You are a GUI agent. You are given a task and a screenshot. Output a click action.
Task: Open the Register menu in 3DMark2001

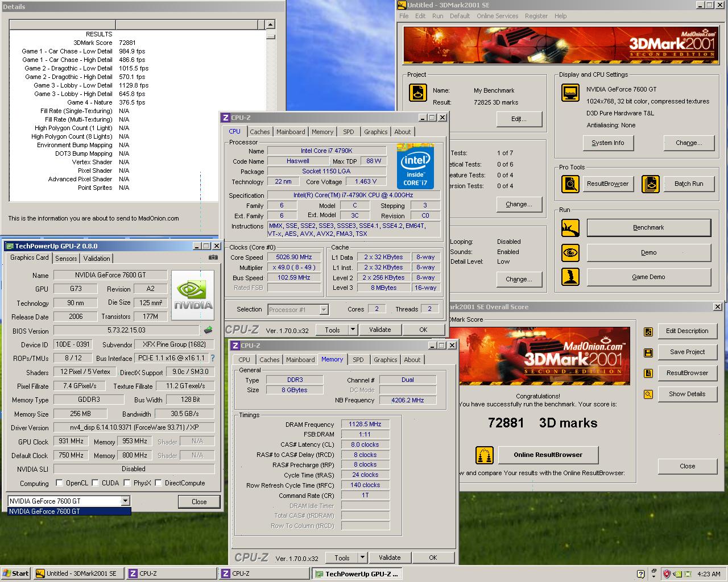[536, 16]
